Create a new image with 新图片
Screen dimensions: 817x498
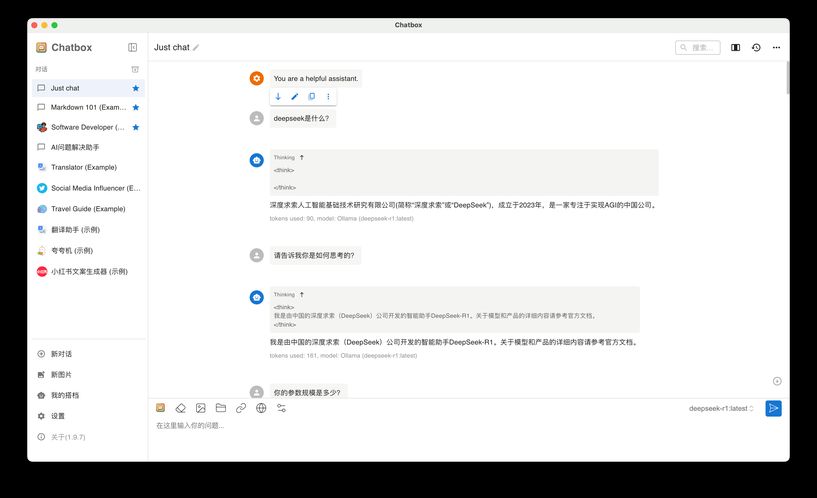point(89,375)
